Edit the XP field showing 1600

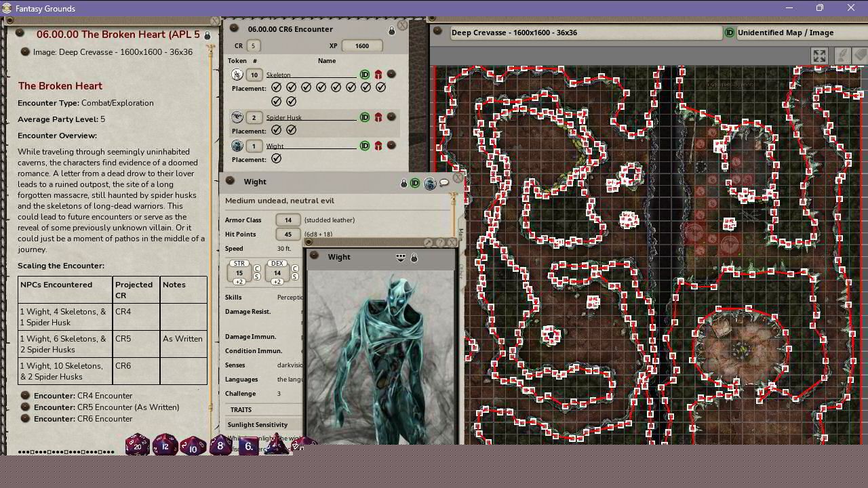pyautogui.click(x=361, y=45)
